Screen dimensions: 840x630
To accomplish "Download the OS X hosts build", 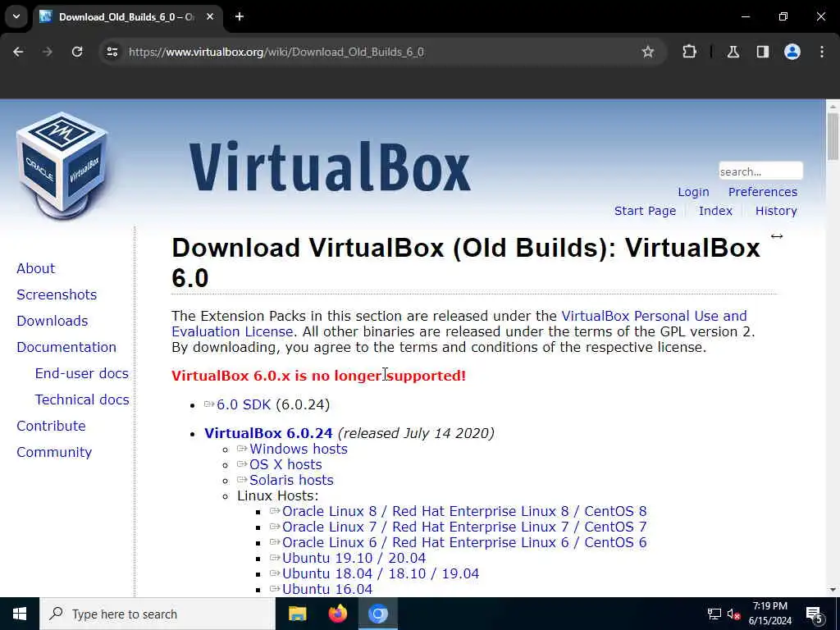I will [285, 464].
